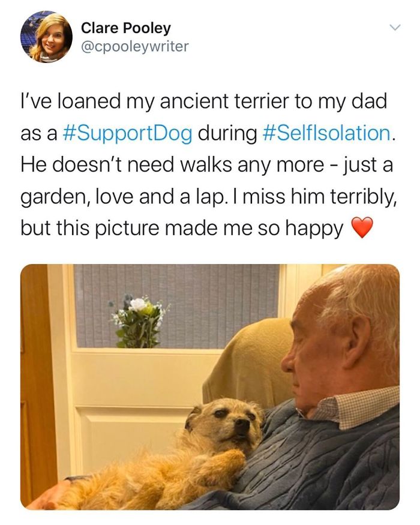This screenshot has height=525, width=420.
Task: Open the #SupportDog hashtag
Action: click(x=127, y=133)
